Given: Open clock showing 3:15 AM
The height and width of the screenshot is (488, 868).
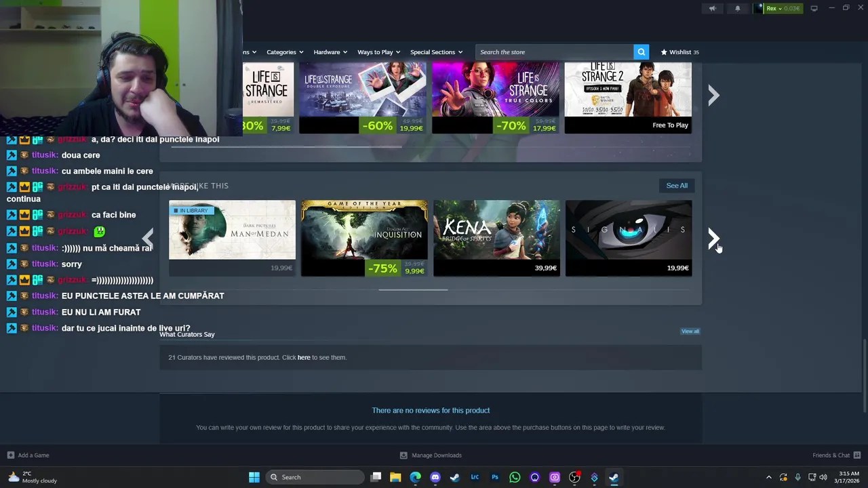Looking at the screenshot, I should coord(848,477).
